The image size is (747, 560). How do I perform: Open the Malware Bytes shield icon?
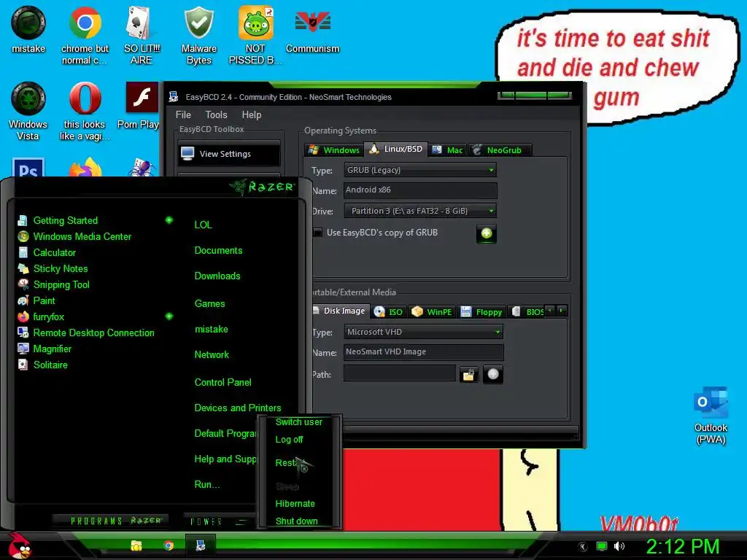tap(198, 35)
